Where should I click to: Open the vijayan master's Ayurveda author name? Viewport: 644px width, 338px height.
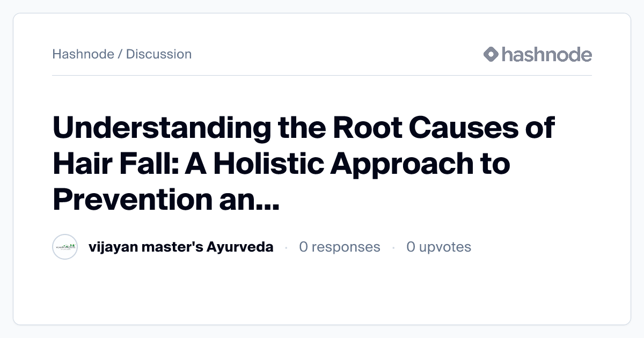pyautogui.click(x=180, y=247)
